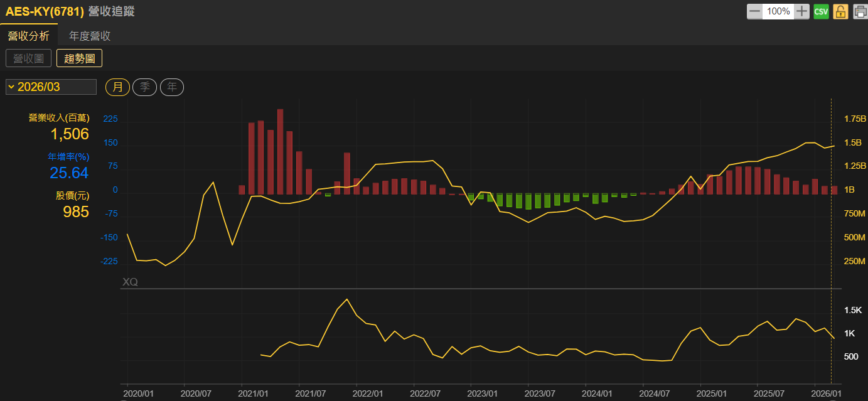Viewport: 868px width, 401px height.
Task: Click the zoom out minus button
Action: [x=754, y=11]
